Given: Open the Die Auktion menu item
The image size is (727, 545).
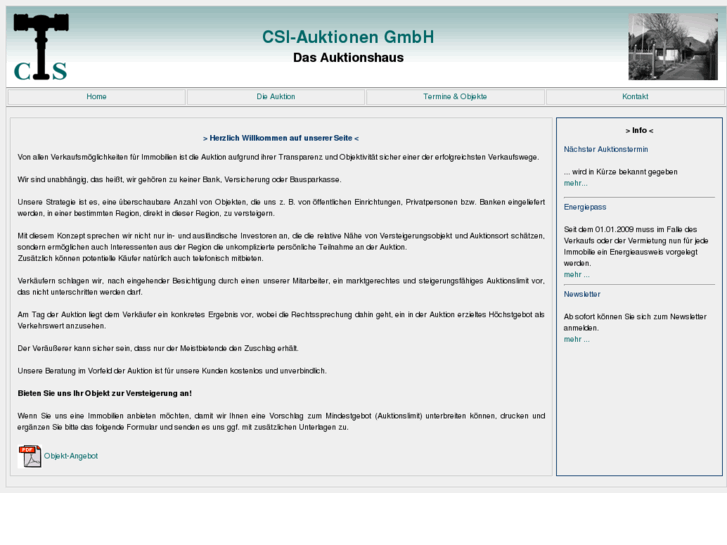Looking at the screenshot, I should [x=276, y=96].
